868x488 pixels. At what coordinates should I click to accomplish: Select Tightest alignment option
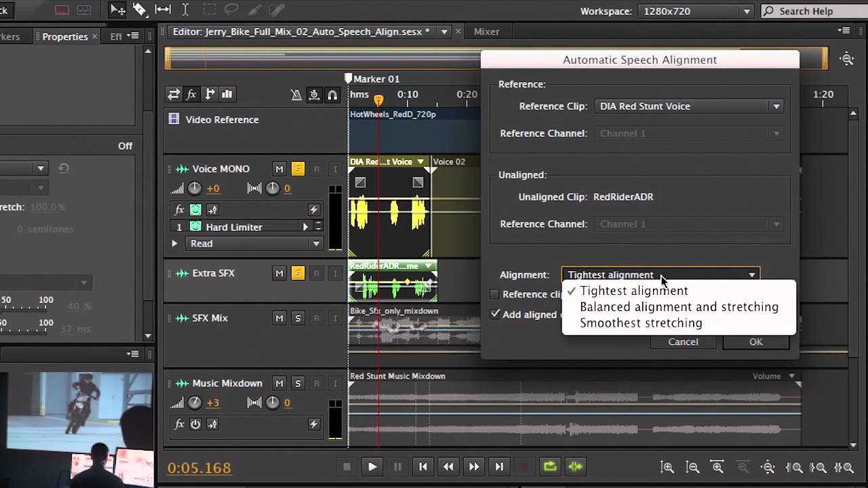633,291
